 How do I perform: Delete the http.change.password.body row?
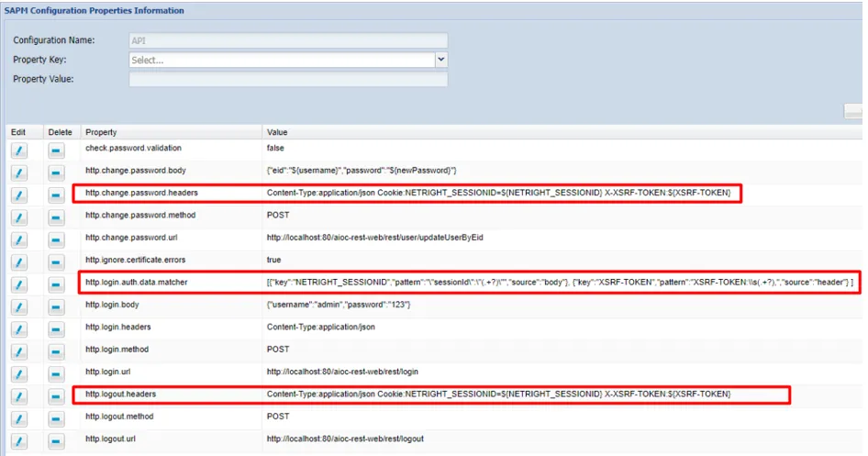[x=56, y=172]
